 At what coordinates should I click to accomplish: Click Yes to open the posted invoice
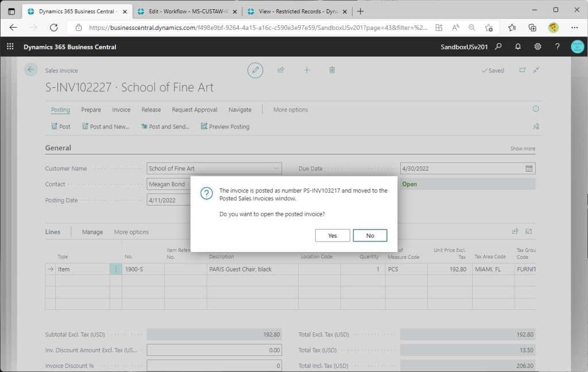click(x=332, y=235)
